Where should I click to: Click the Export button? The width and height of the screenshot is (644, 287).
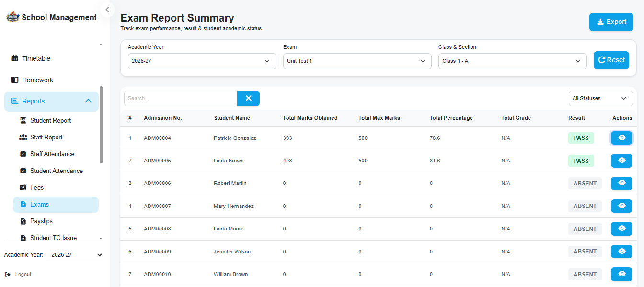coord(611,22)
